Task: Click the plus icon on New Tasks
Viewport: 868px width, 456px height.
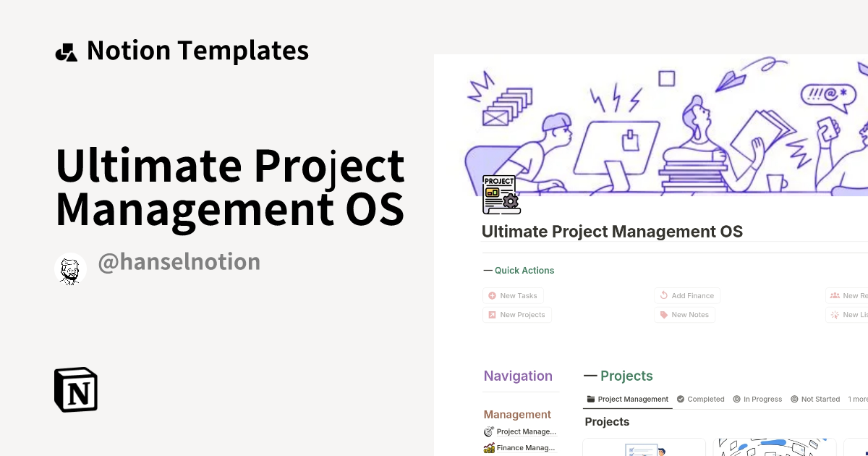Action: [493, 295]
